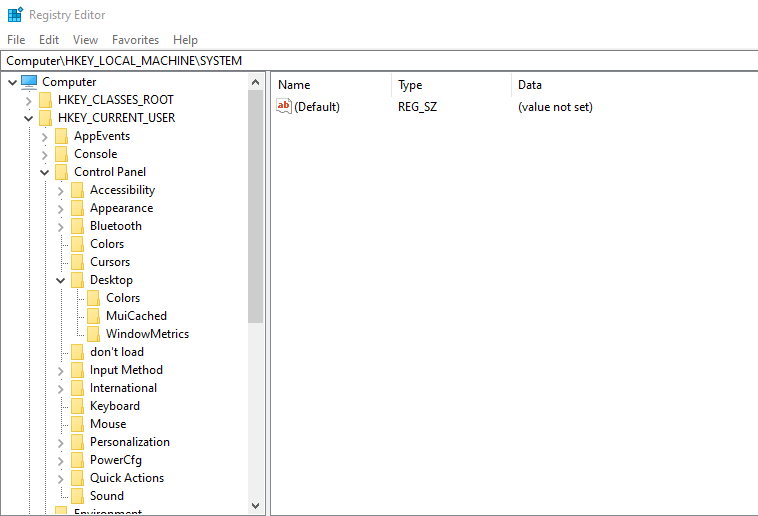The height and width of the screenshot is (516, 758).
Task: Click the WindowMetrics folder icon
Action: pyautogui.click(x=93, y=334)
